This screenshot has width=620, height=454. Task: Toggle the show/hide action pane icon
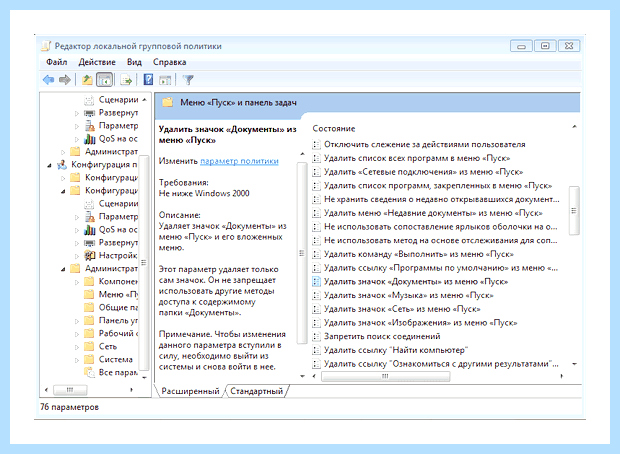165,80
